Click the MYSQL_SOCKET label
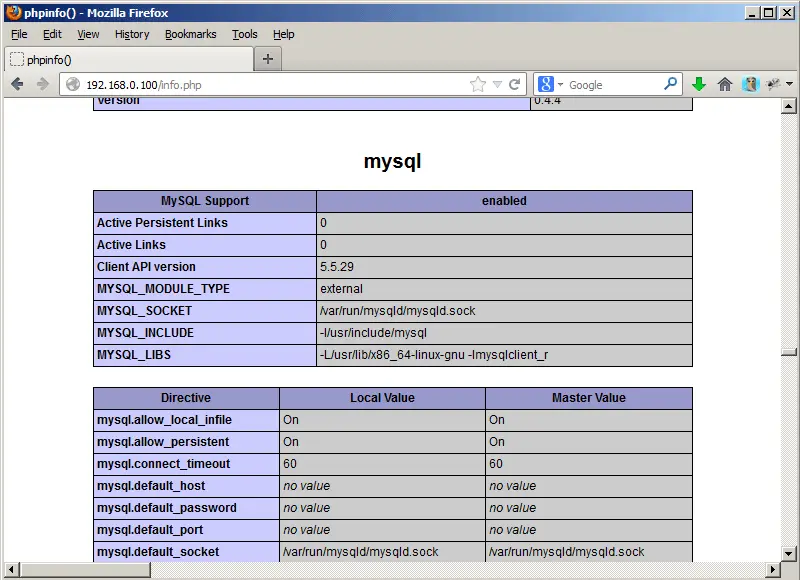 pos(144,311)
